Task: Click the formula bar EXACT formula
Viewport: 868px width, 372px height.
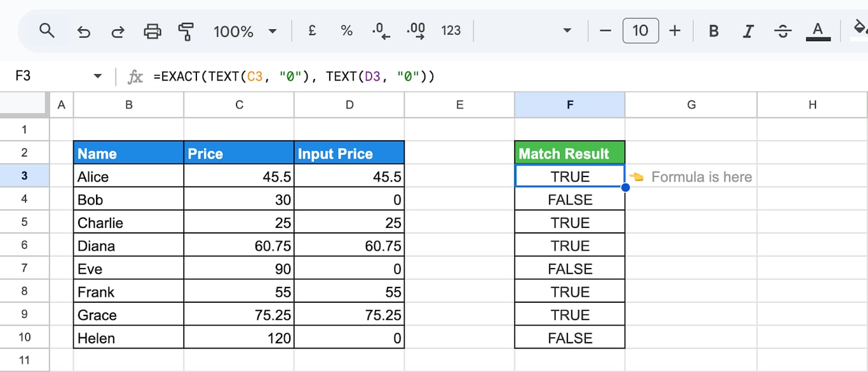Action: coord(294,76)
